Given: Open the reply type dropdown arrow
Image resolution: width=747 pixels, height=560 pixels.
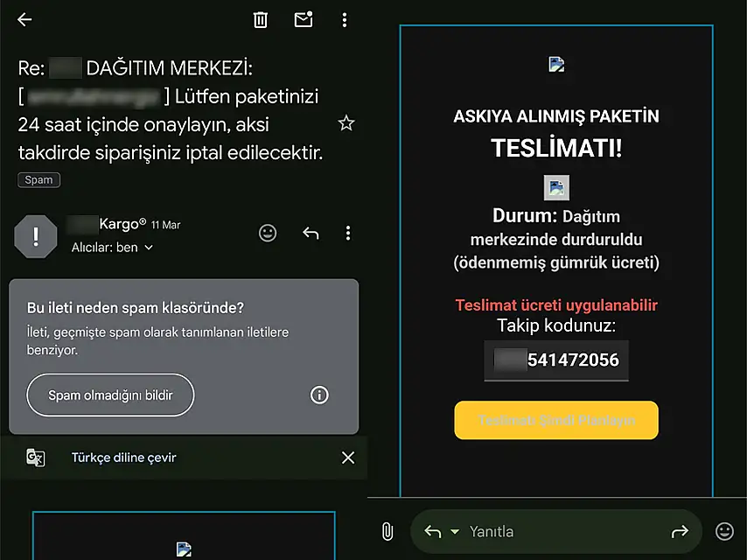Looking at the screenshot, I should click(454, 532).
